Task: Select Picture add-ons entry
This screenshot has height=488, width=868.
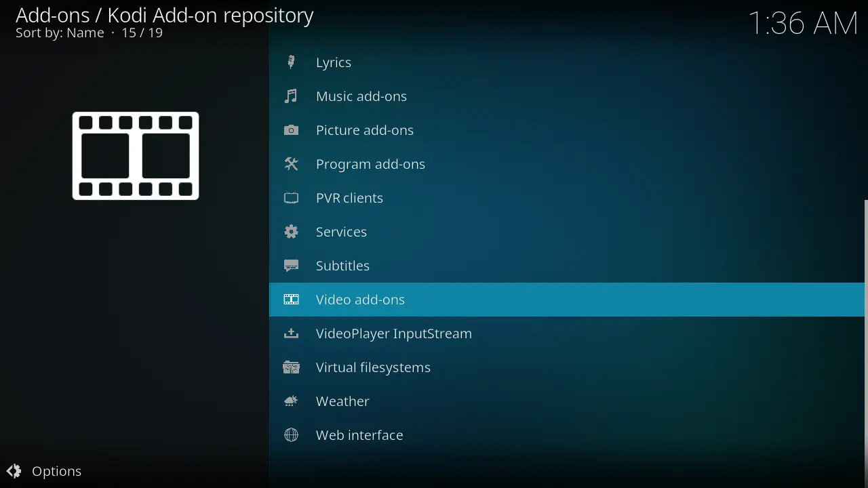Action: [568, 130]
